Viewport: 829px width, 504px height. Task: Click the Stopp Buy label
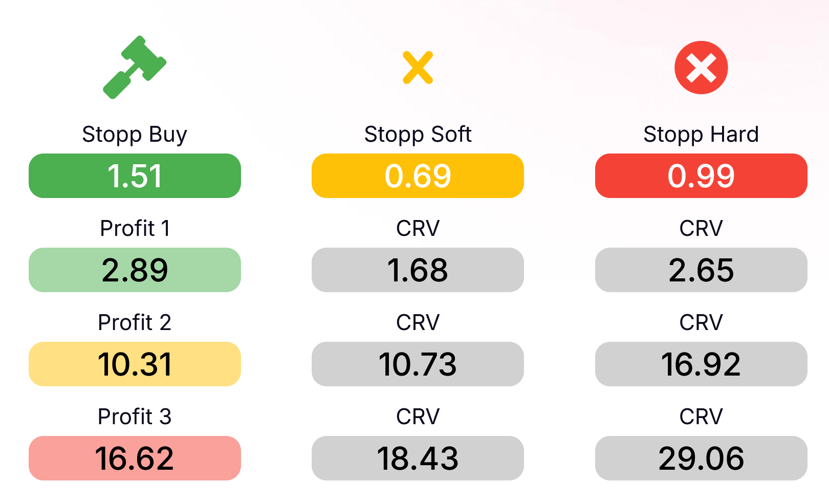[x=135, y=135]
